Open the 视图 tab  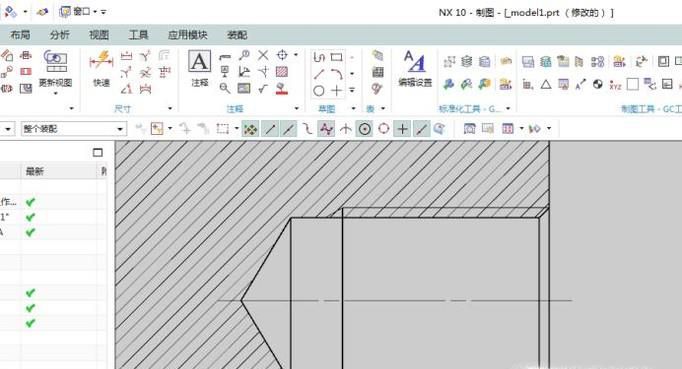pyautogui.click(x=99, y=35)
